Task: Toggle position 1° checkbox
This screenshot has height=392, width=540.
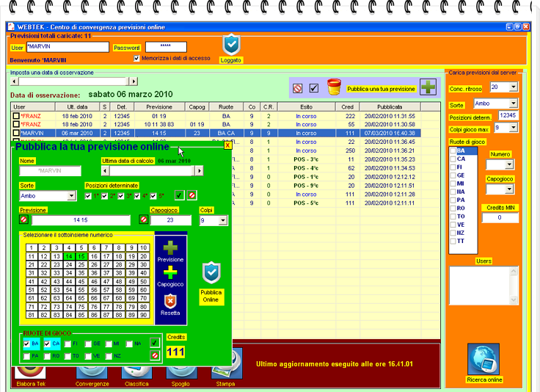Action: pos(88,196)
